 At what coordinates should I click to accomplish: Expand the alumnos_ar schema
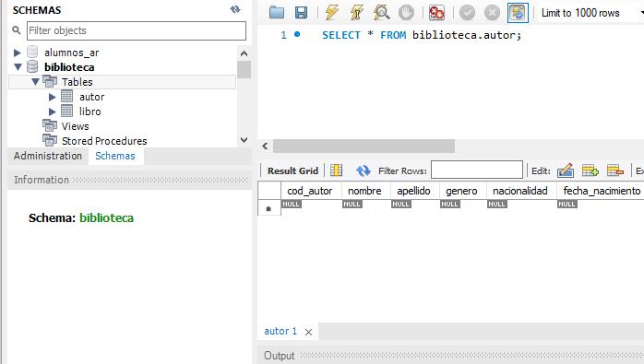tap(18, 53)
